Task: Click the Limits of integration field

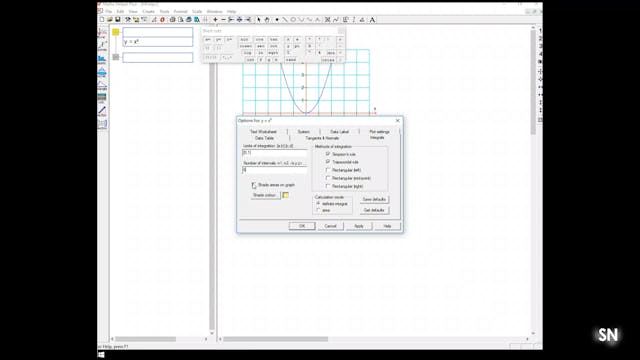Action: [x=274, y=153]
